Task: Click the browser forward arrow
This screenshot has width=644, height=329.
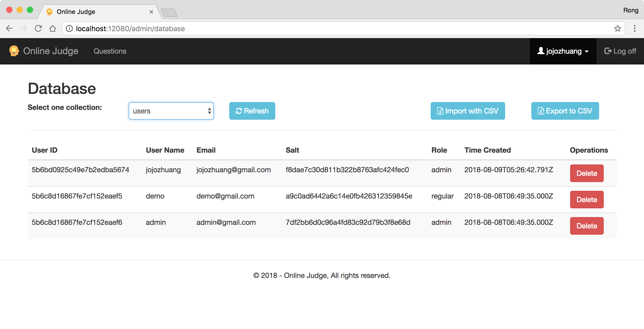Action: tap(24, 28)
